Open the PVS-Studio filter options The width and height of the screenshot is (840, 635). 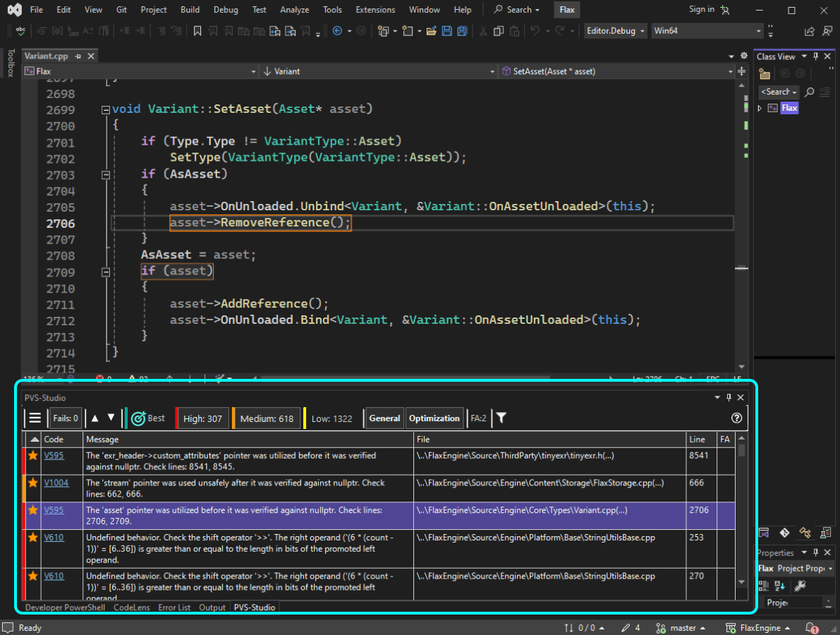point(501,418)
